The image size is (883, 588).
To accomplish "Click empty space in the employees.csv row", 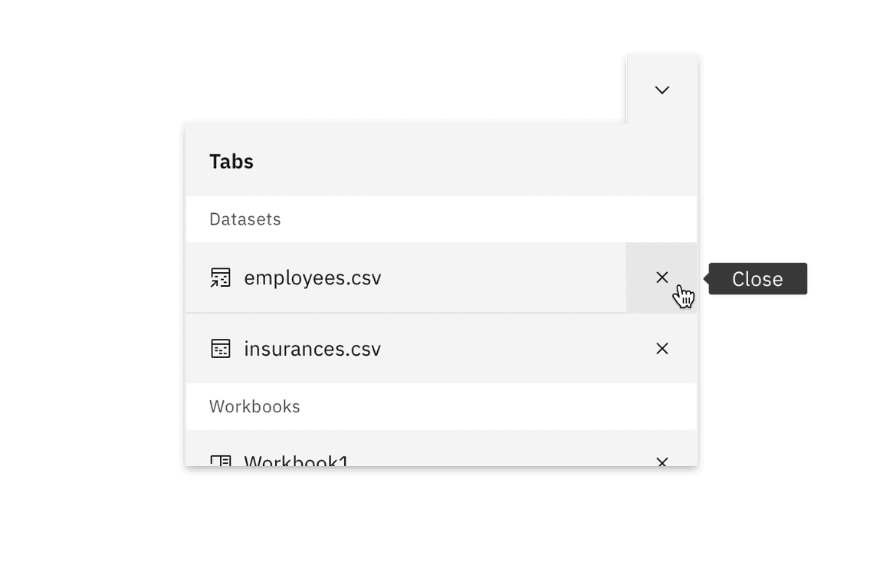I will point(498,278).
